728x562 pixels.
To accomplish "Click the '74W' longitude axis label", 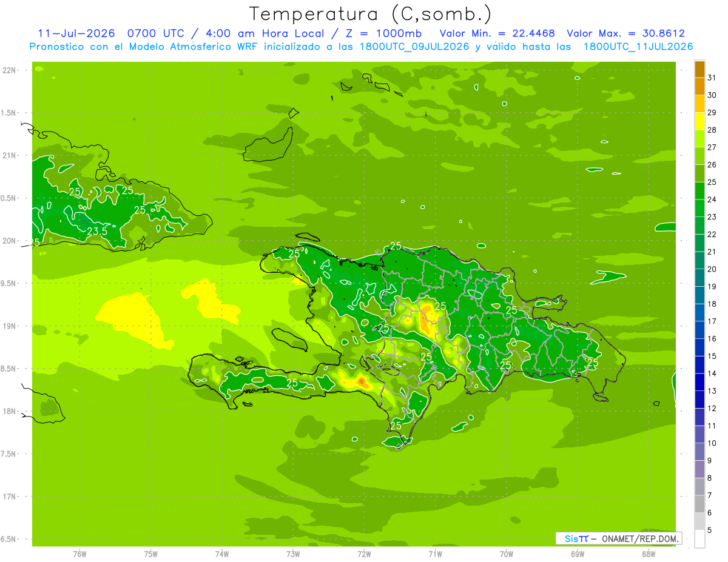I will (222, 554).
